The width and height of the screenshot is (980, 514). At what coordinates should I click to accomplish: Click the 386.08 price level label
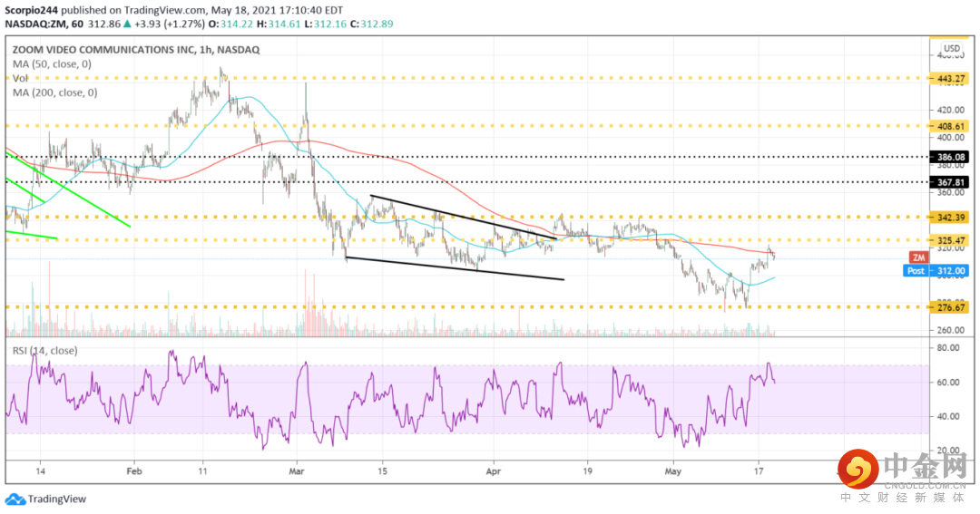[951, 157]
